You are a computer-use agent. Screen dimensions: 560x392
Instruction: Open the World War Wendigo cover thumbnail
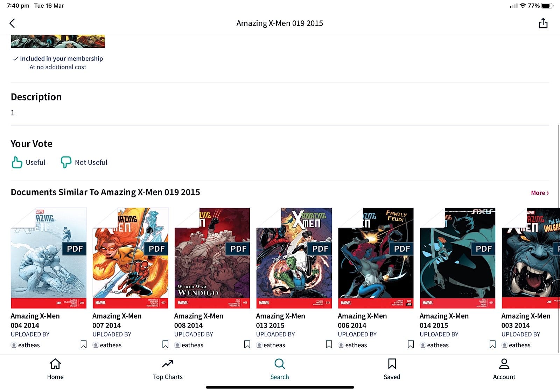tap(212, 258)
